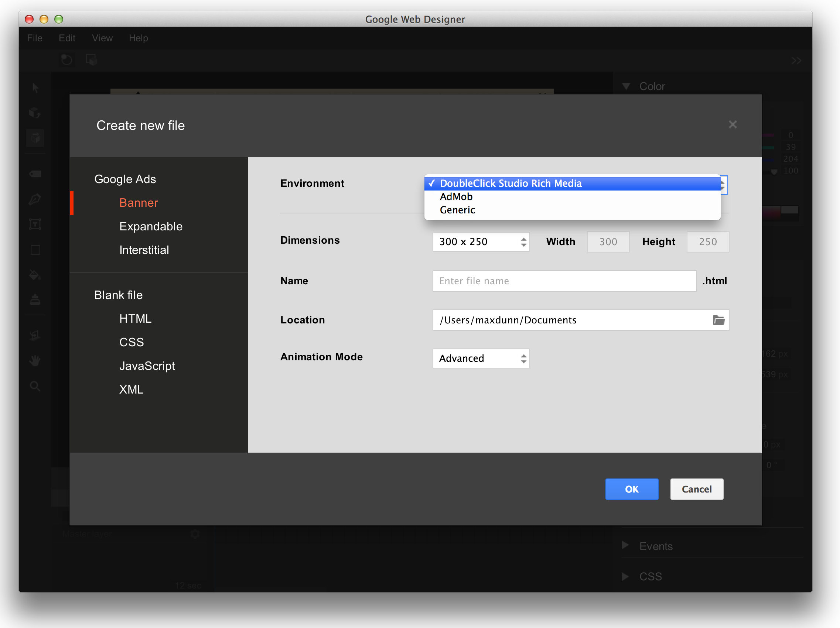The height and width of the screenshot is (628, 840).
Task: Select the Banner ad type
Action: tap(138, 203)
